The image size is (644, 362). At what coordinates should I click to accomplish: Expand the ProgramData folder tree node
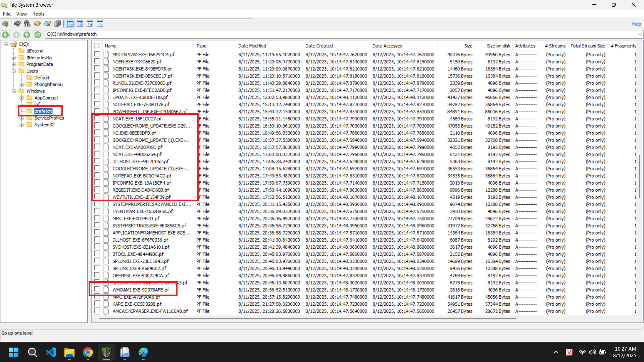tap(13, 64)
